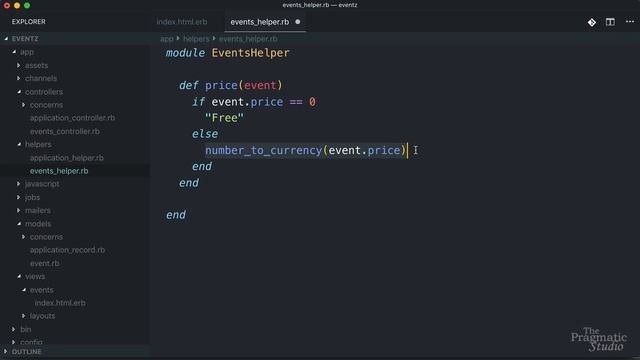Click the else keyword in code

click(205, 134)
